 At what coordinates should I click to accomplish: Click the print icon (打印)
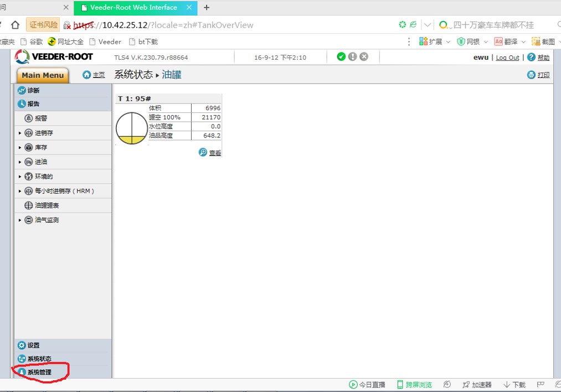pos(531,75)
